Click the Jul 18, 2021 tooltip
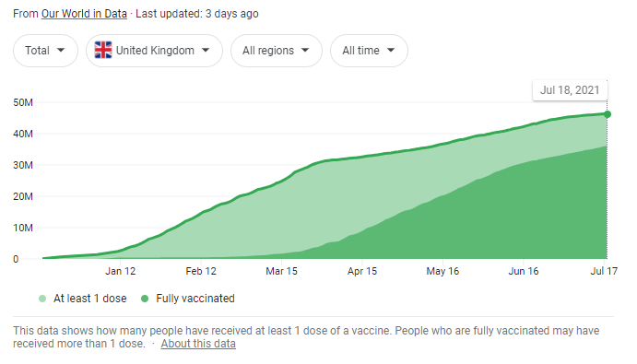The width and height of the screenshot is (637, 364). [570, 90]
